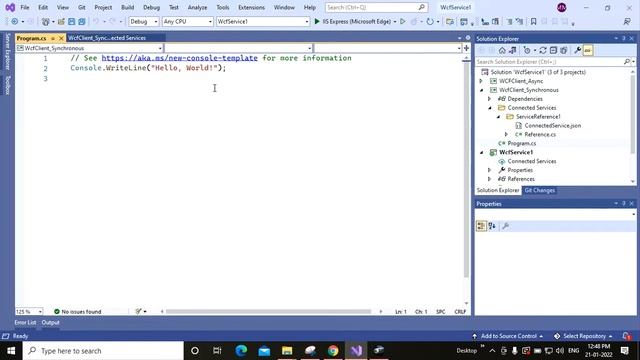Screen dimensions: 640x360
Task: Open Properties wrench icon in Solution Explorer
Action: click(577, 50)
